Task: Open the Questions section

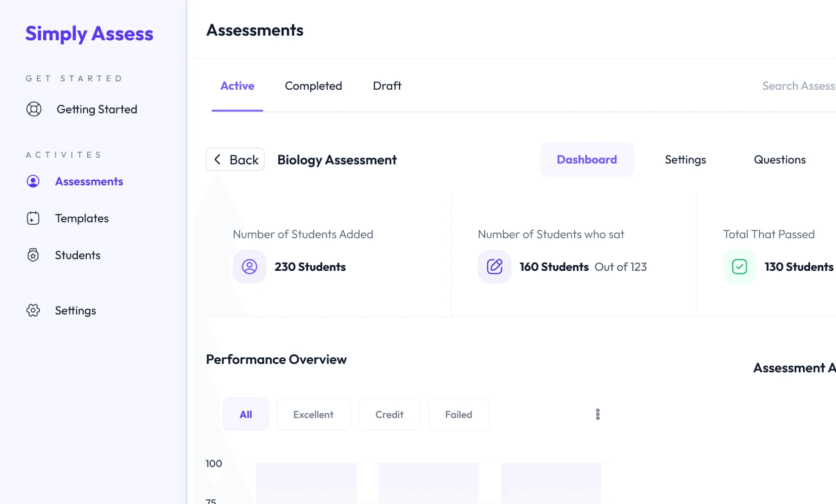Action: 779,160
